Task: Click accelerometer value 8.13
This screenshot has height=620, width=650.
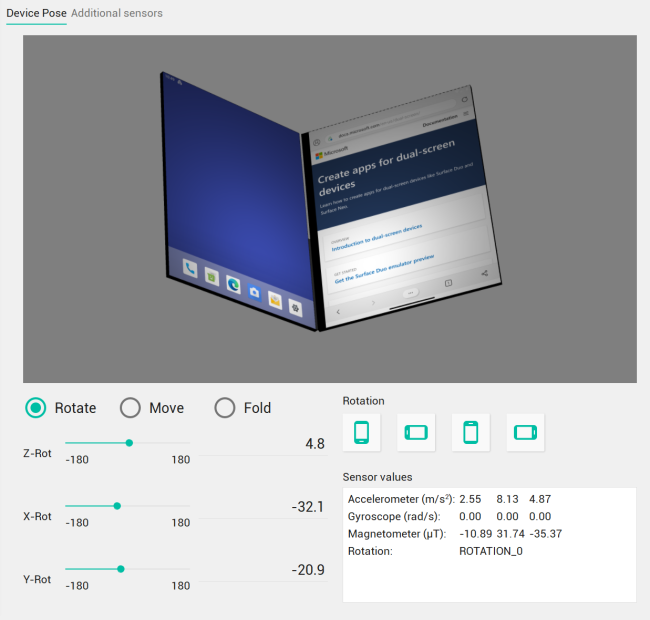Action: coord(507,499)
